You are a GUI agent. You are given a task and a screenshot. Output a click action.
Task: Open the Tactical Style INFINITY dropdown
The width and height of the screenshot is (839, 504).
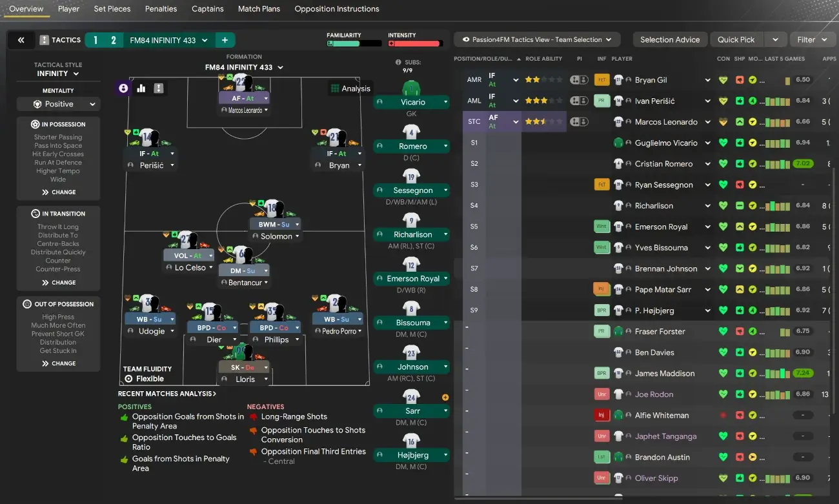(58, 74)
